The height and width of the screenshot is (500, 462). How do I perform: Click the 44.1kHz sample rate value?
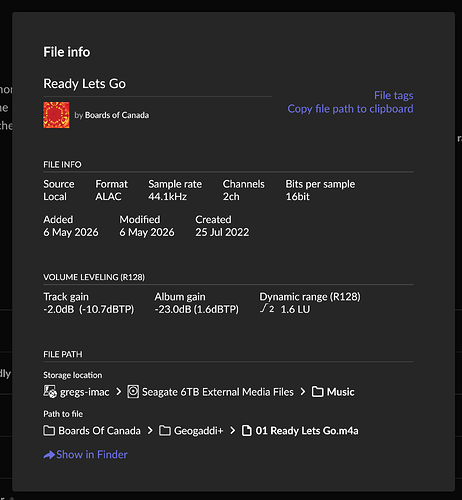167,197
